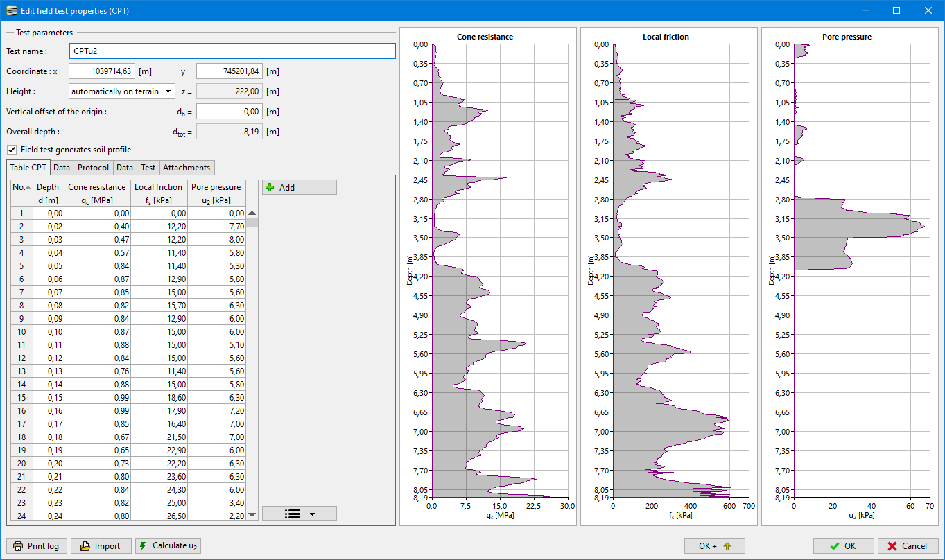Click the Local friction column header
Viewport: 945px width, 560px height.
tap(159, 193)
